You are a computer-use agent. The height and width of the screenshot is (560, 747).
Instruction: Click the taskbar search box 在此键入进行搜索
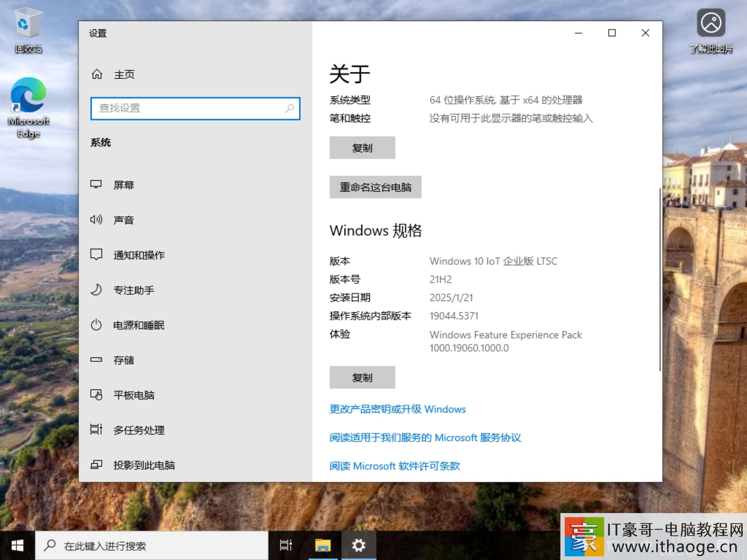(x=152, y=546)
